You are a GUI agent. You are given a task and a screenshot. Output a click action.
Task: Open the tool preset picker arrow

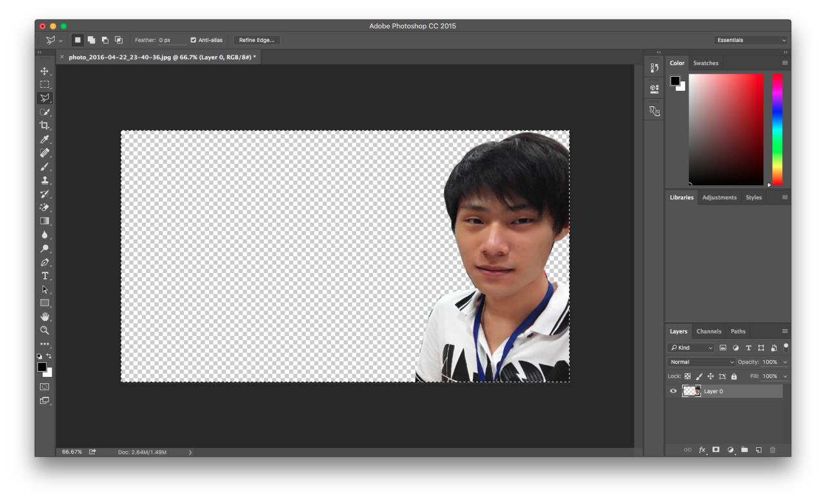(x=60, y=41)
